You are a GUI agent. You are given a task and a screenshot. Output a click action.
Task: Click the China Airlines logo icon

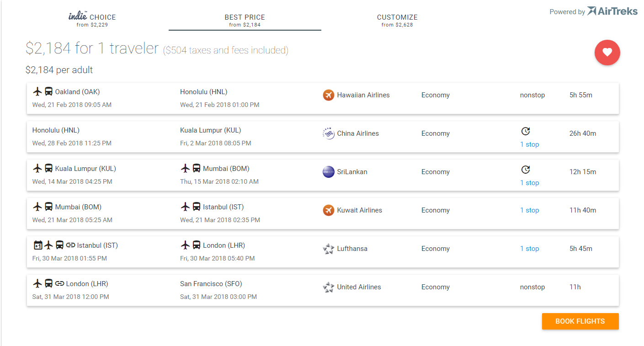point(328,133)
